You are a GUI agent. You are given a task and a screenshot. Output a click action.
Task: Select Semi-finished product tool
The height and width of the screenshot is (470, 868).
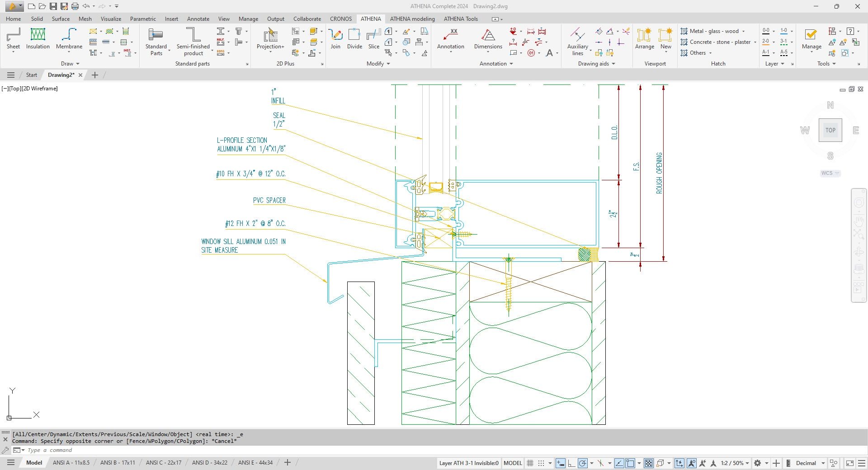coord(193,42)
